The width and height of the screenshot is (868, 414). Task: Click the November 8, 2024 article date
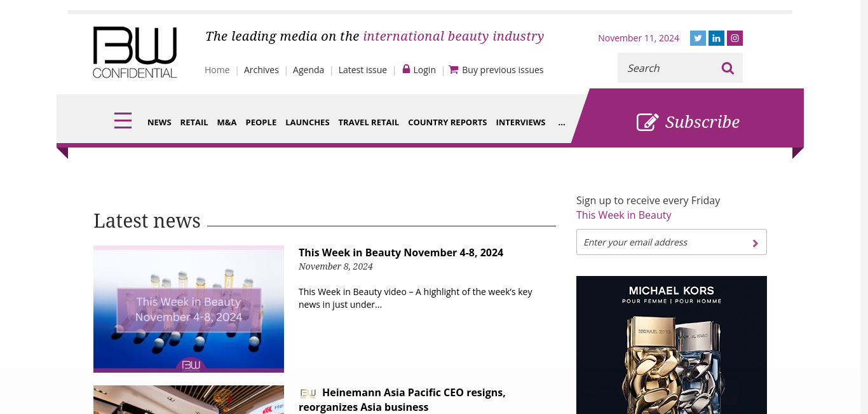pyautogui.click(x=336, y=266)
